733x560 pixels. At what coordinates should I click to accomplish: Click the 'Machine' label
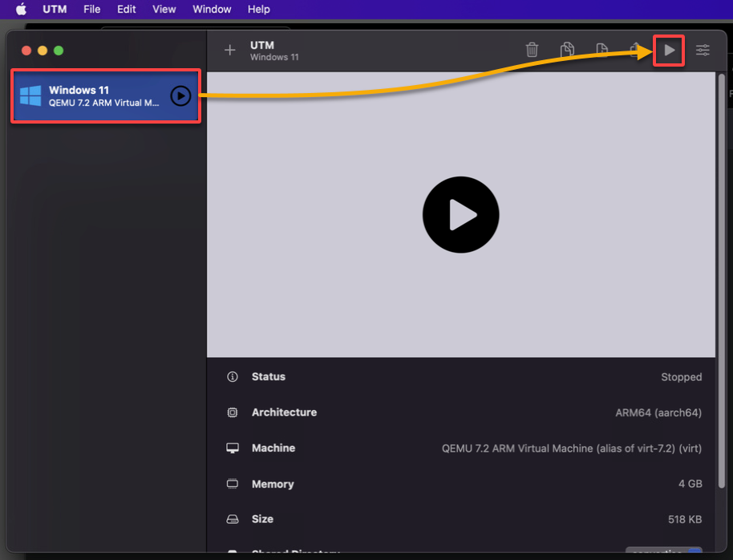[x=273, y=448]
